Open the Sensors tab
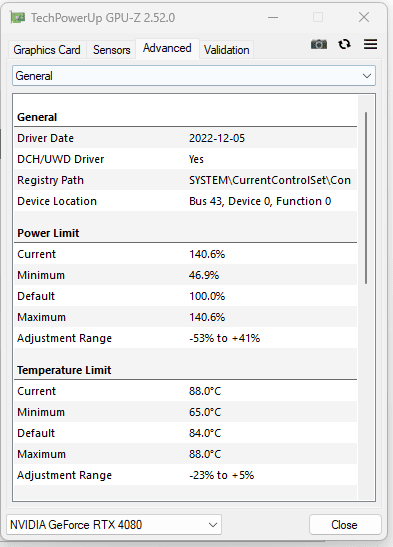The image size is (393, 547). tap(112, 50)
